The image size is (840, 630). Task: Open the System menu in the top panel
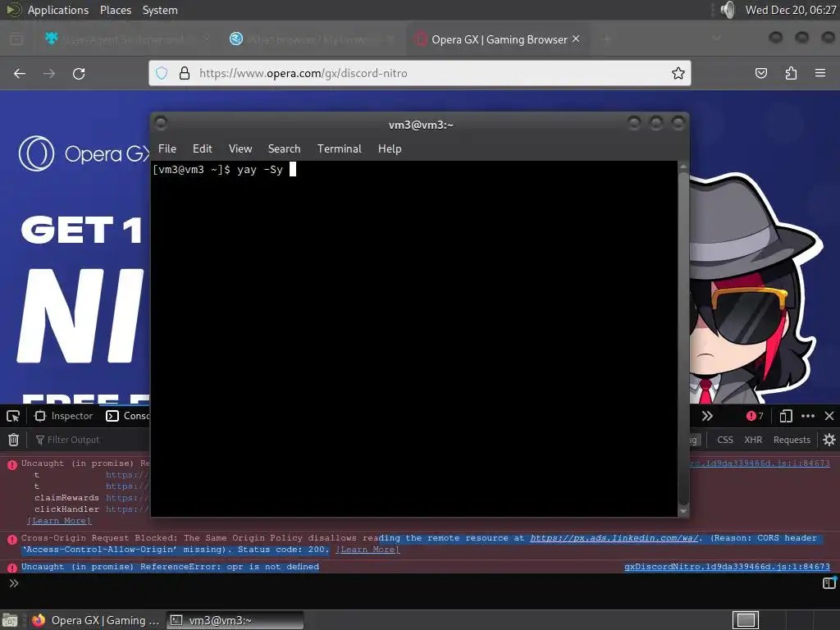(x=160, y=10)
